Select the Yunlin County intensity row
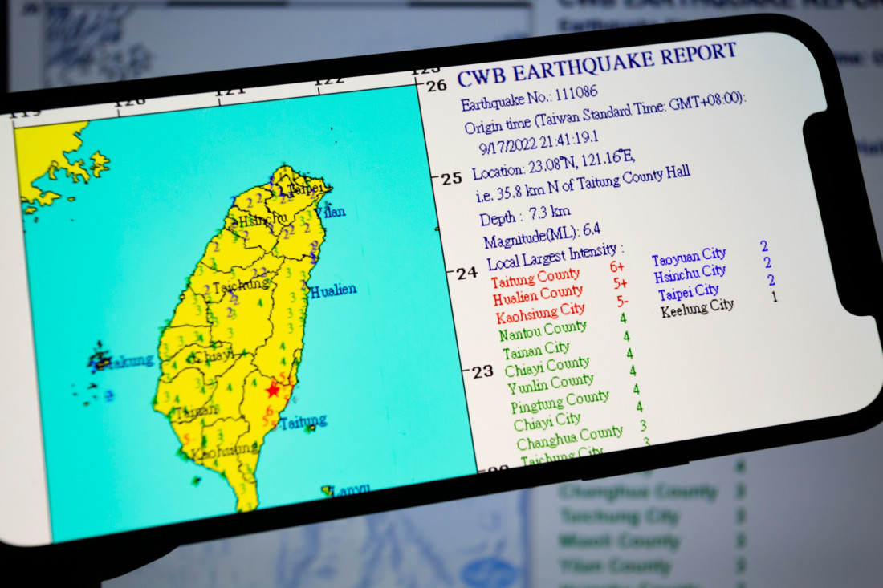883x588 pixels. tap(572, 382)
